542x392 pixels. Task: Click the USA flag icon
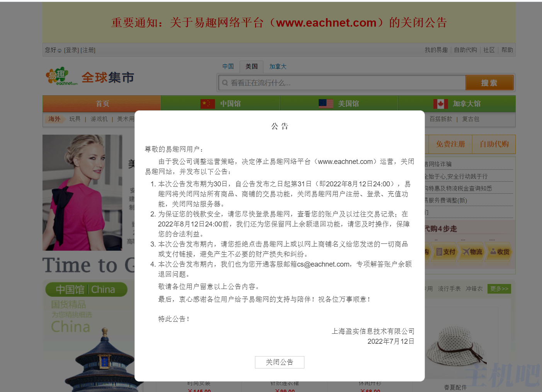pyautogui.click(x=326, y=104)
